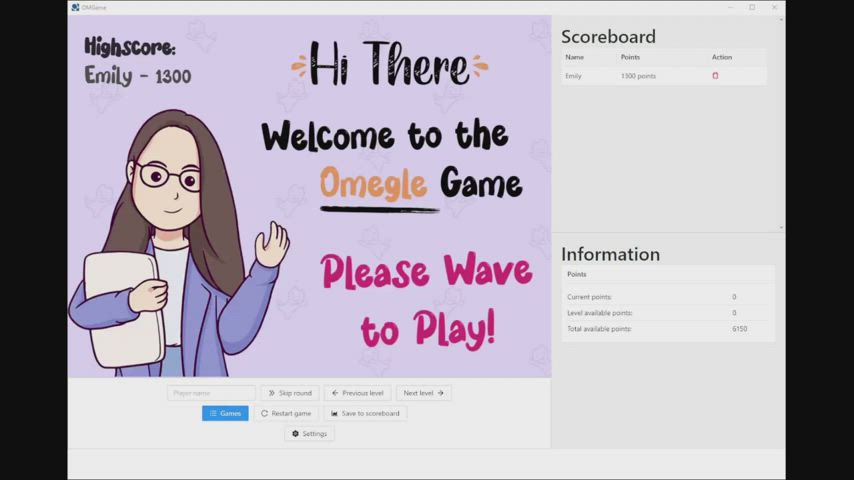This screenshot has height=480, width=854.
Task: Click the Name column header in Scoreboard
Action: pyautogui.click(x=574, y=57)
